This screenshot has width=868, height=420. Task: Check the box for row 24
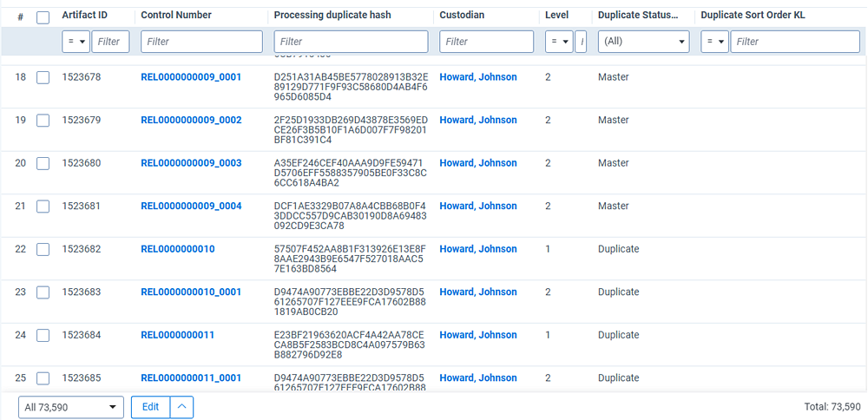(43, 335)
